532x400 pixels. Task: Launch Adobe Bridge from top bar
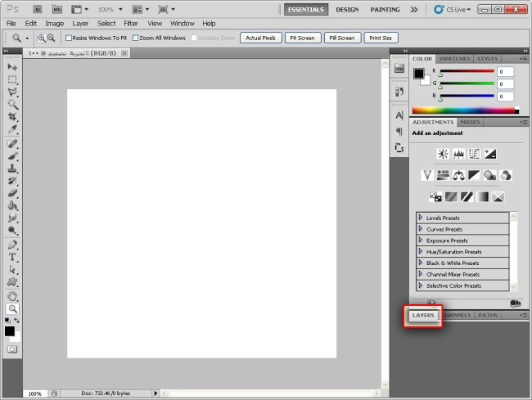[38, 9]
